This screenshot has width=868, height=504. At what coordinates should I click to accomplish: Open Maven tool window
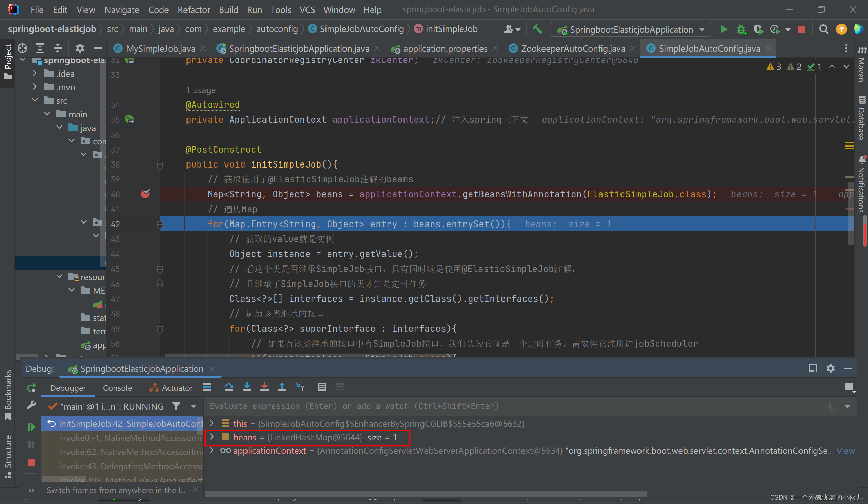click(861, 65)
